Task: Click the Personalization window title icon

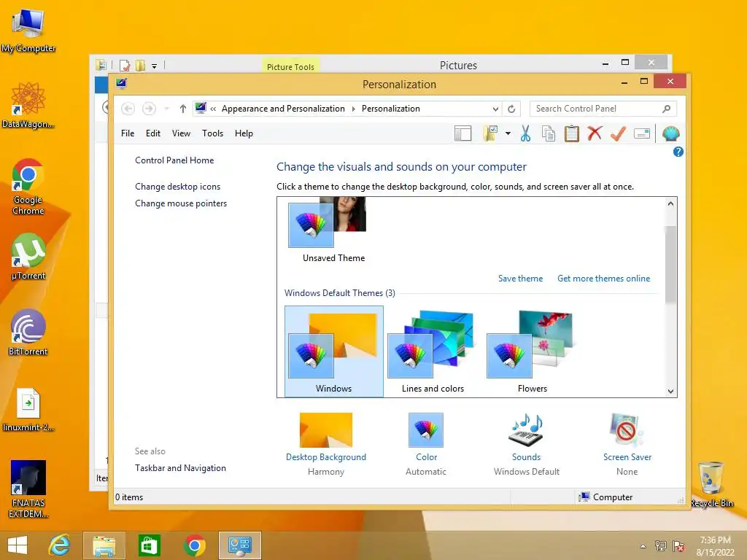Action: coord(122,84)
